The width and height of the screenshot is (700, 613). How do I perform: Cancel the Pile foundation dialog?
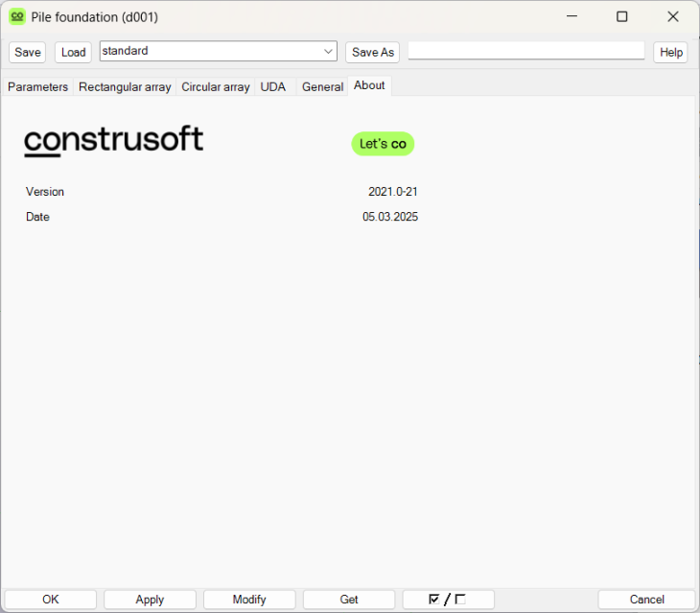click(646, 600)
